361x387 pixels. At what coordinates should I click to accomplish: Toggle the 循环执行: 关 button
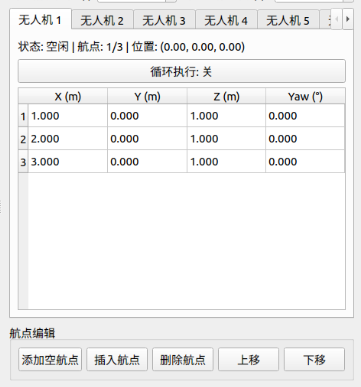(182, 71)
